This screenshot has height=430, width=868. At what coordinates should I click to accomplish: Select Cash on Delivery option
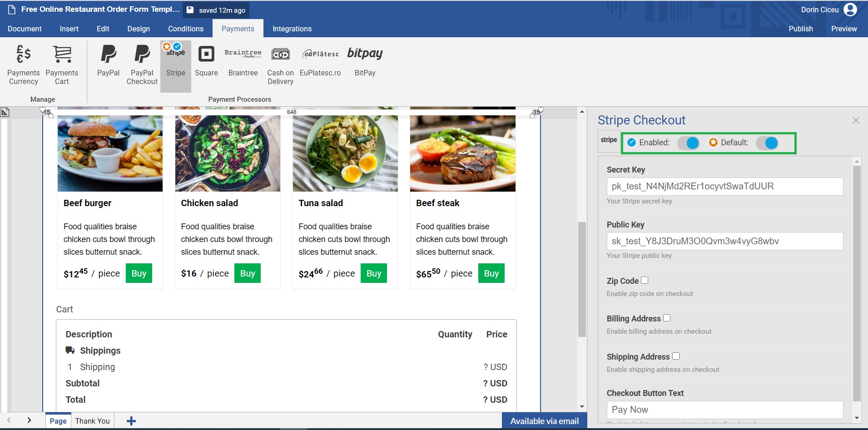click(x=280, y=64)
